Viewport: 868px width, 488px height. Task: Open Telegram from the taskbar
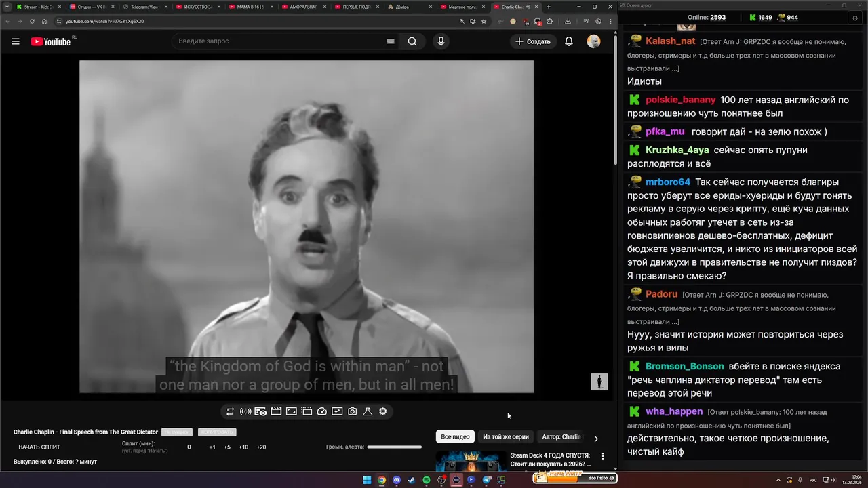coord(486,480)
